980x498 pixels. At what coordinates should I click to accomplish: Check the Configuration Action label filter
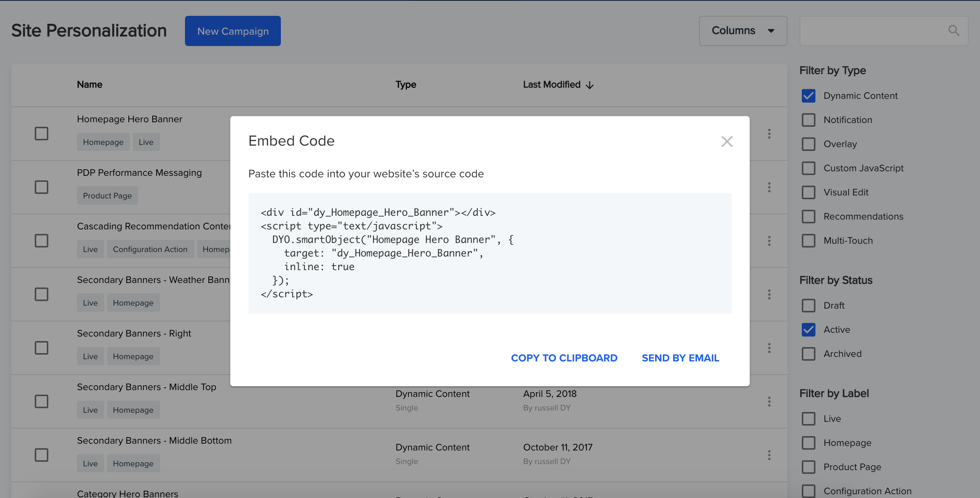pos(808,491)
